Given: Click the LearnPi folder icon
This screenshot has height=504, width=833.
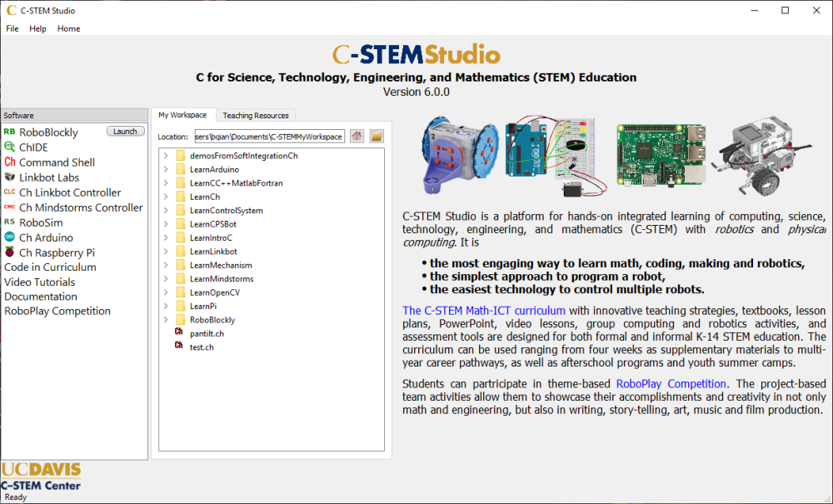Looking at the screenshot, I should click(x=181, y=306).
